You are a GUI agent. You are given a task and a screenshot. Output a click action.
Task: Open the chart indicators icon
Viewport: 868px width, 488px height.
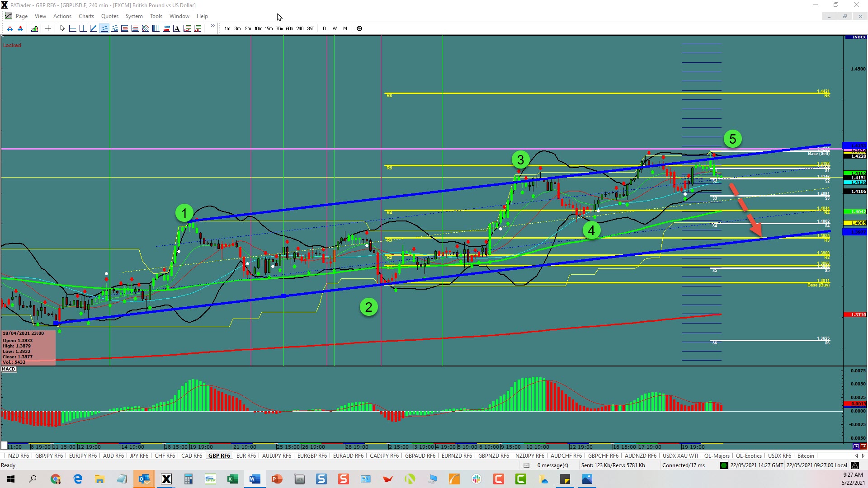click(x=34, y=28)
